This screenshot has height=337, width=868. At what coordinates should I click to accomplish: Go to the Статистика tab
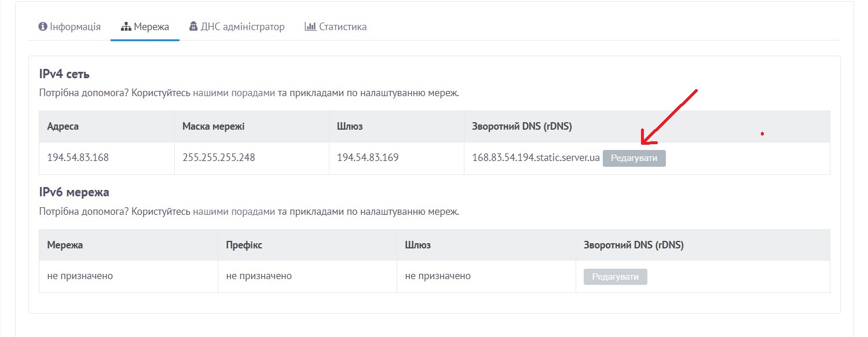336,27
